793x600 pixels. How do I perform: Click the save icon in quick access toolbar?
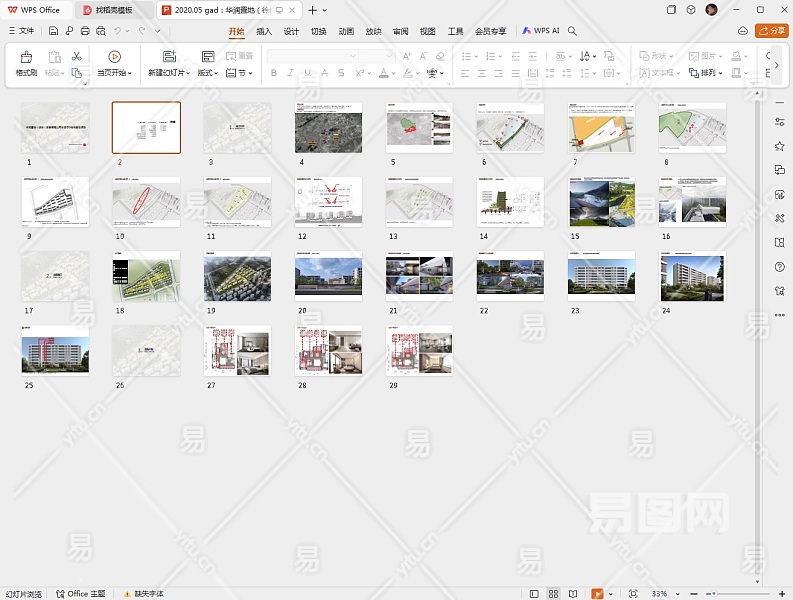53,31
